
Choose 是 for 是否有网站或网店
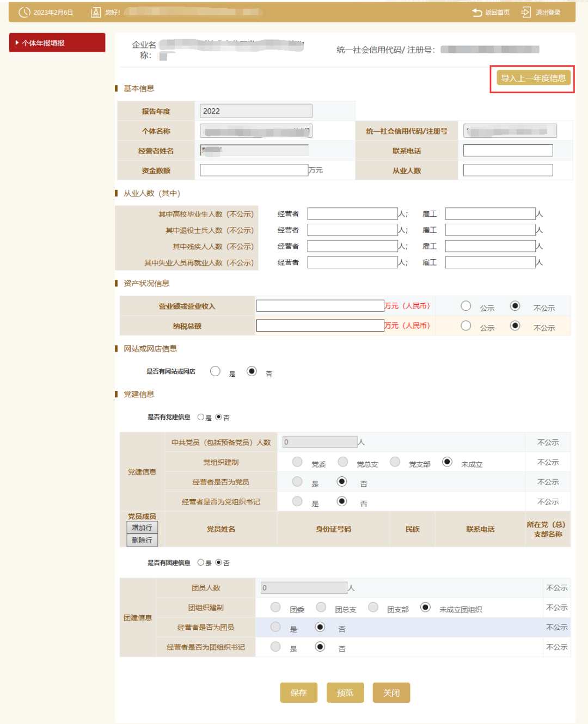click(216, 371)
